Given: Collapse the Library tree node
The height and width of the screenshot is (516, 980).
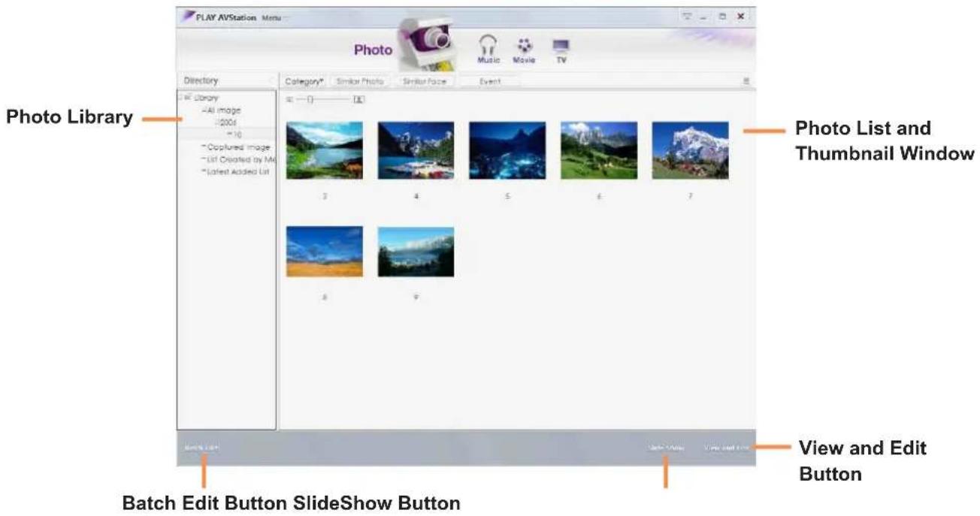Looking at the screenshot, I should pyautogui.click(x=181, y=98).
